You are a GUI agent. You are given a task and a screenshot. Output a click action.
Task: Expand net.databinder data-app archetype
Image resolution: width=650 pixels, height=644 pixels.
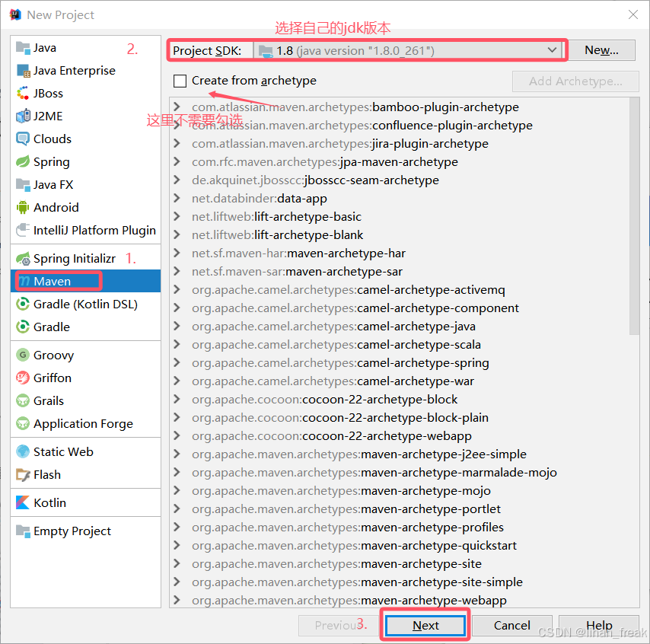tap(177, 198)
